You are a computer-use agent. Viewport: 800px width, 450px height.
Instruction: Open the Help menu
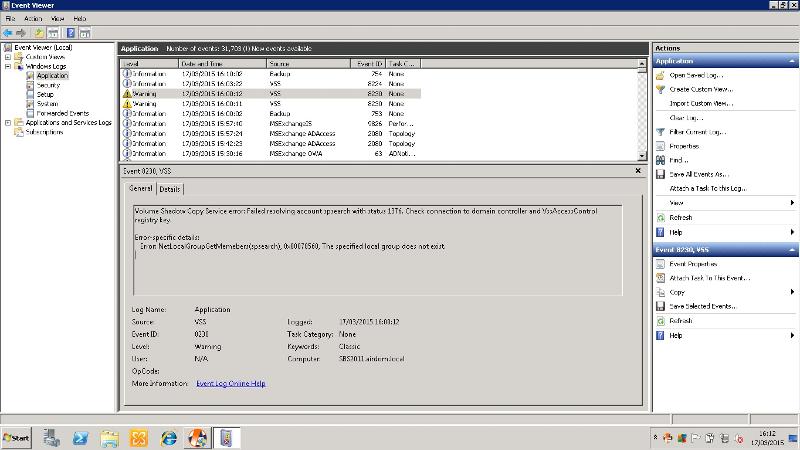tap(80, 18)
